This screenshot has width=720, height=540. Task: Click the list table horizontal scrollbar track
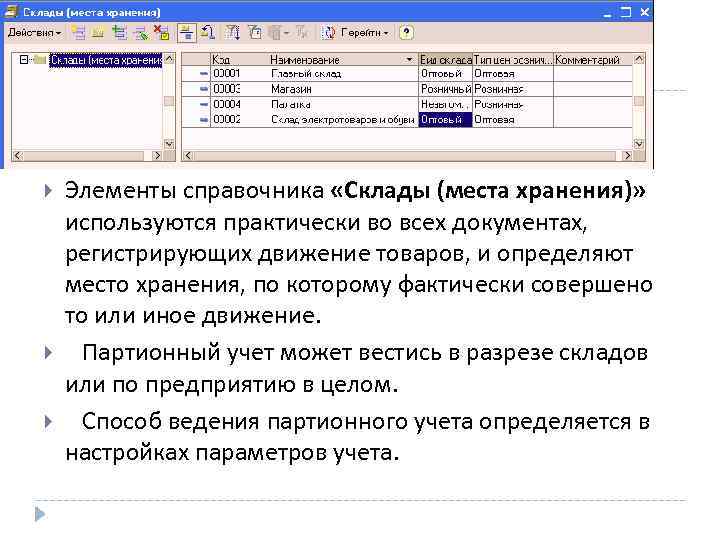point(407,156)
